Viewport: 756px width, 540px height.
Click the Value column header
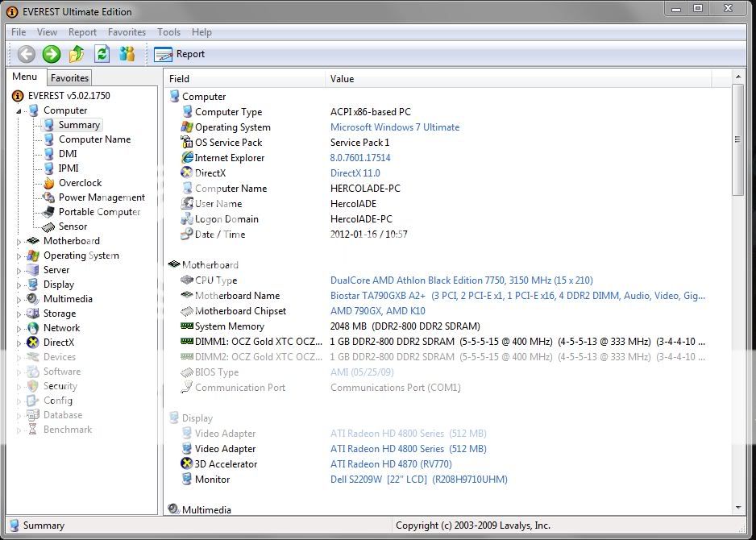[x=518, y=79]
